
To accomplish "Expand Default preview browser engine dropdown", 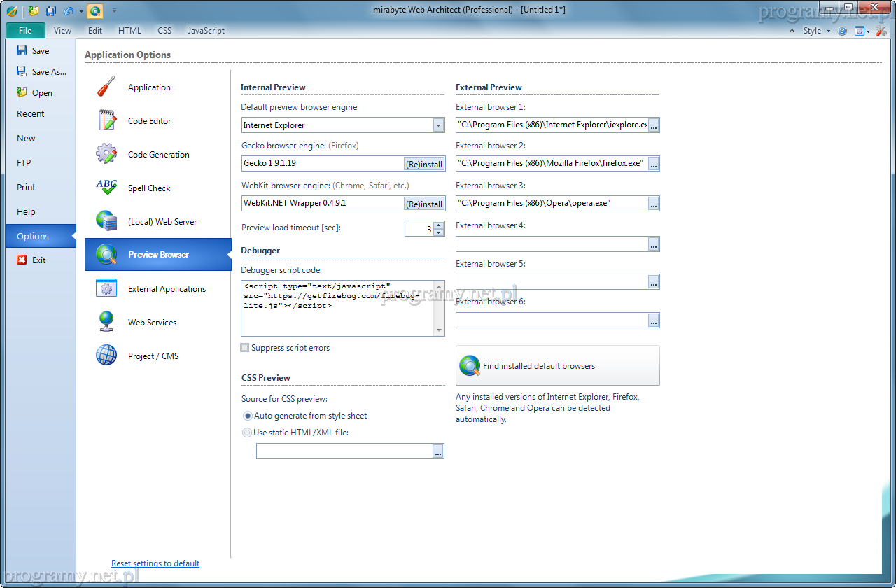I will click(438, 125).
